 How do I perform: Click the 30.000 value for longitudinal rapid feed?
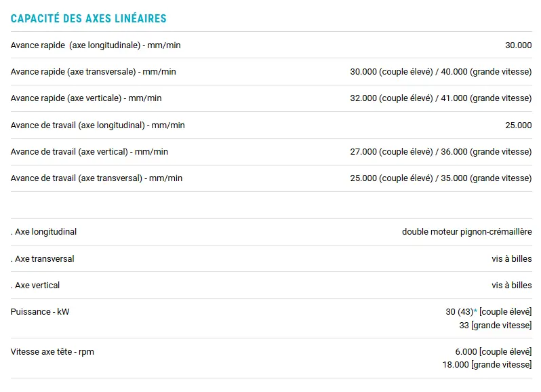518,45
